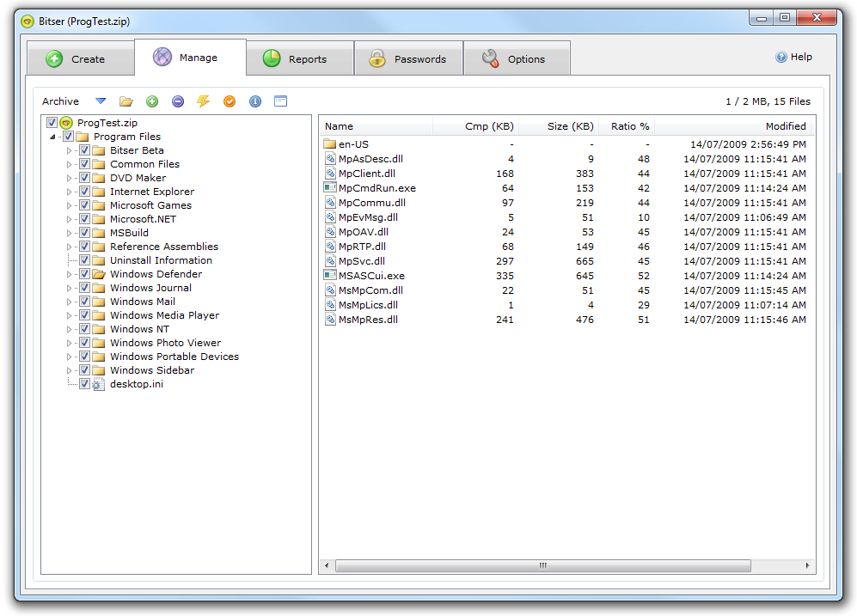Select the Windows Photo Viewer tree item
857x616 pixels.
[x=166, y=343]
